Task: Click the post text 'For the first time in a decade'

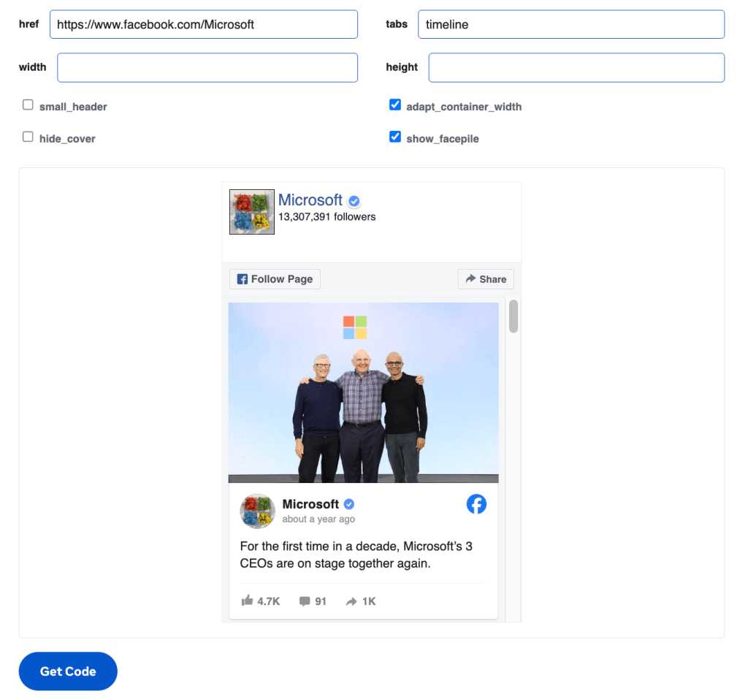Action: 318,546
